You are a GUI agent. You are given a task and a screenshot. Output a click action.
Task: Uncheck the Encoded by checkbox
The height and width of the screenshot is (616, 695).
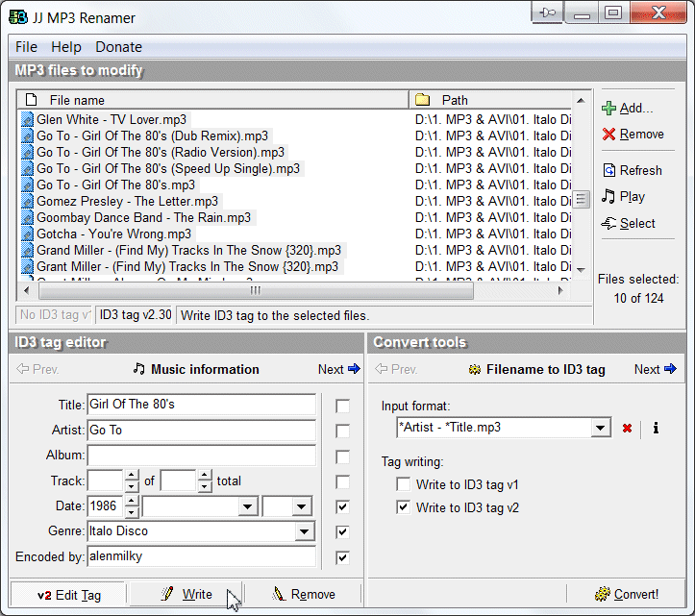[342, 557]
